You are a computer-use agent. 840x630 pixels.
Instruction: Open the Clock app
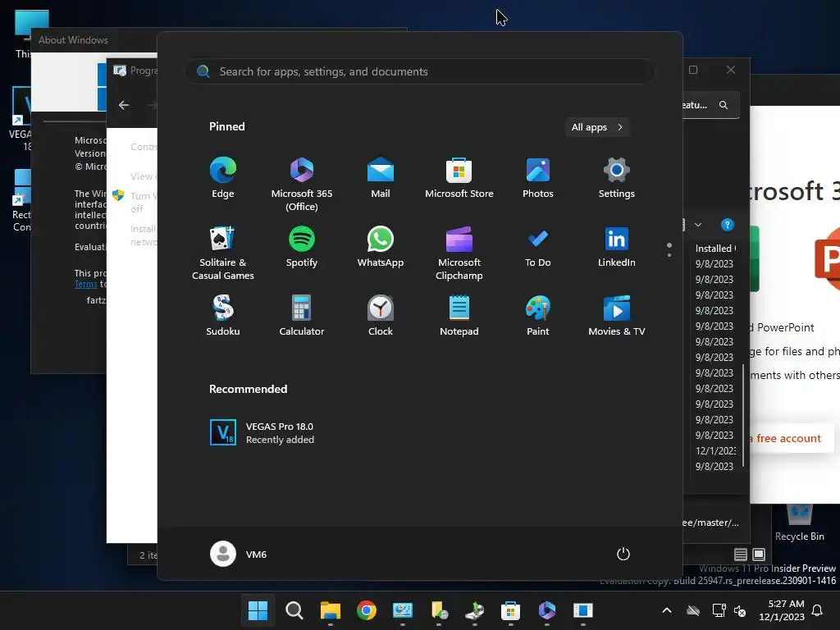(381, 316)
